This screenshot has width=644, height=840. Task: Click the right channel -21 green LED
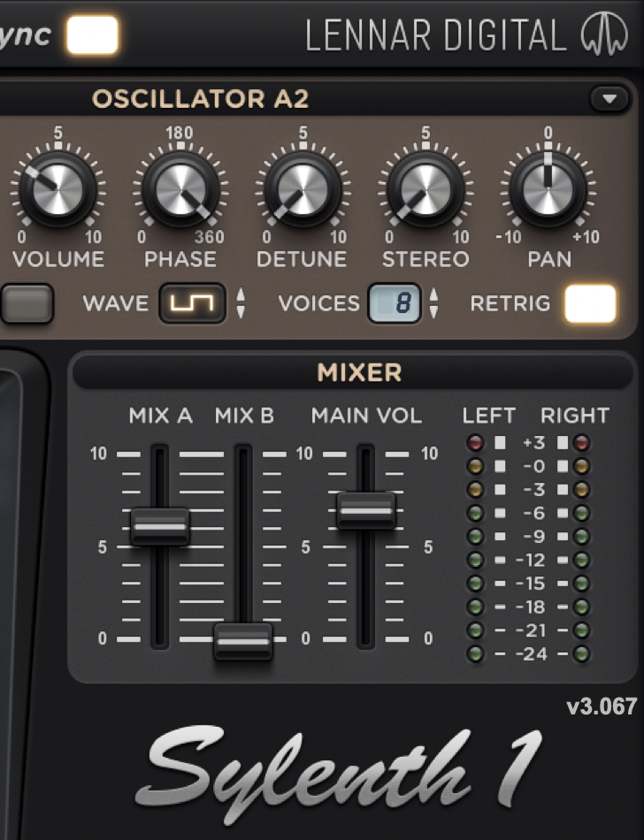[x=581, y=630]
